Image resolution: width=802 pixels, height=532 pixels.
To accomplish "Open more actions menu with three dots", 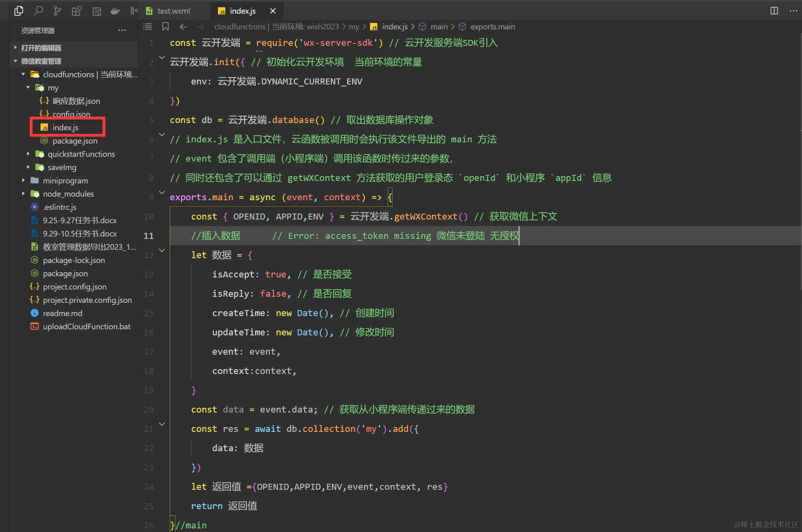I will [794, 11].
